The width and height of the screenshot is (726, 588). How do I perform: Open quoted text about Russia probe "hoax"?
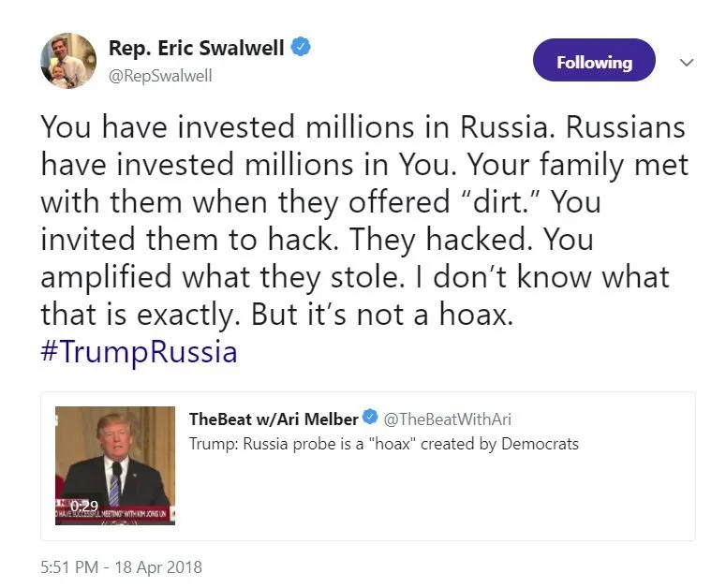[384, 443]
